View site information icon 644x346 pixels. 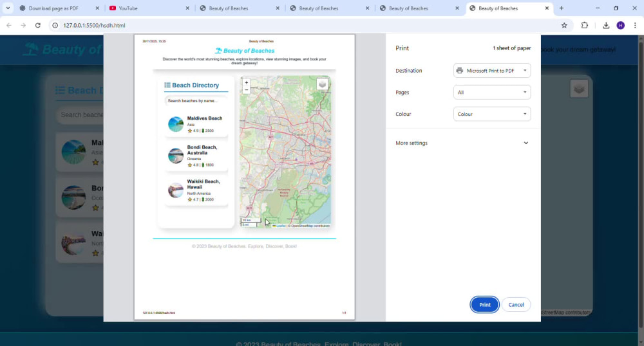pos(55,26)
